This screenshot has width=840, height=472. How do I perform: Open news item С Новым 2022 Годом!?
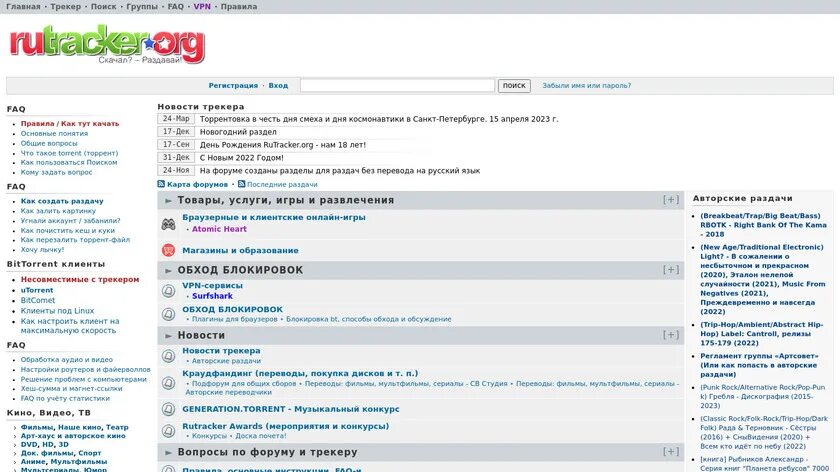[242, 158]
